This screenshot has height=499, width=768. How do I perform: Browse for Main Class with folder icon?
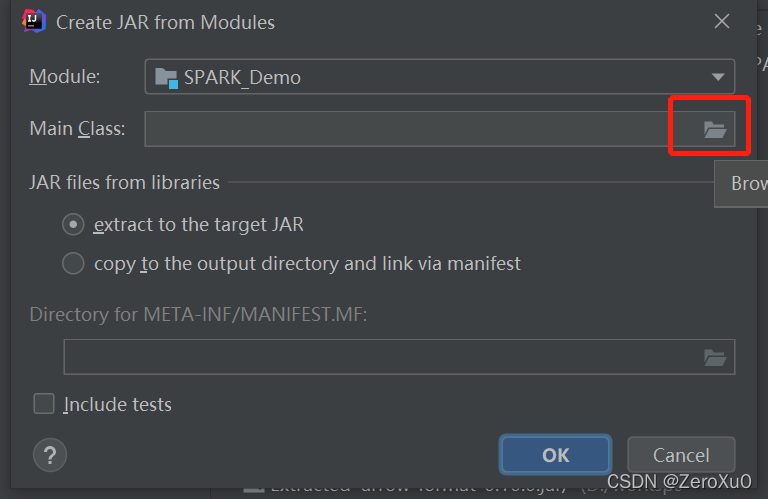tap(715, 130)
